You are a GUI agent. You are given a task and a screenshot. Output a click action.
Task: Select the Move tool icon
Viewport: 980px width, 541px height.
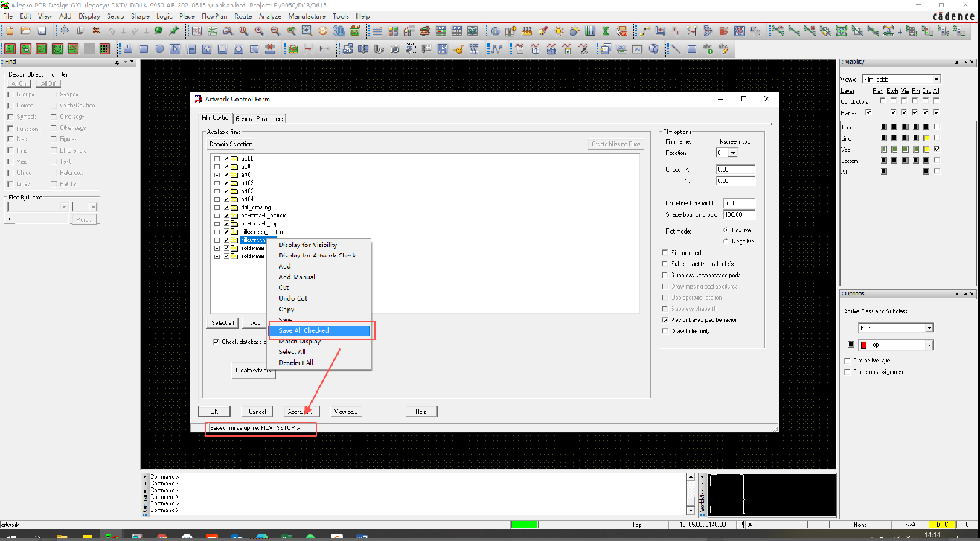pyautogui.click(x=64, y=31)
